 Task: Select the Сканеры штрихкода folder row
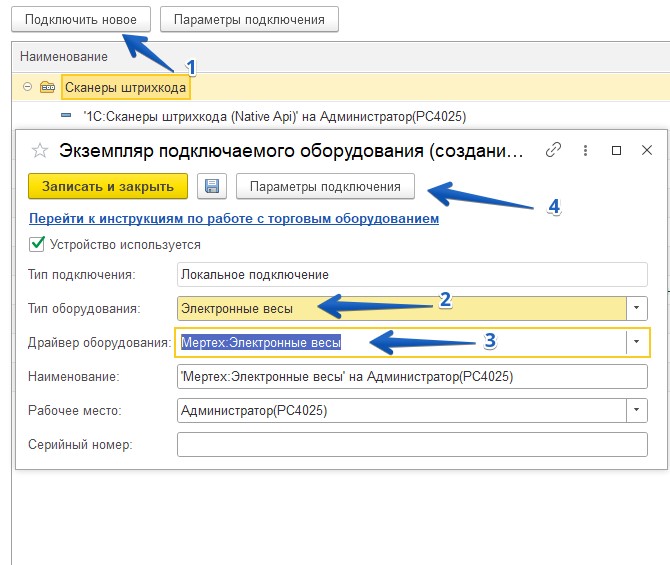pyautogui.click(x=125, y=88)
